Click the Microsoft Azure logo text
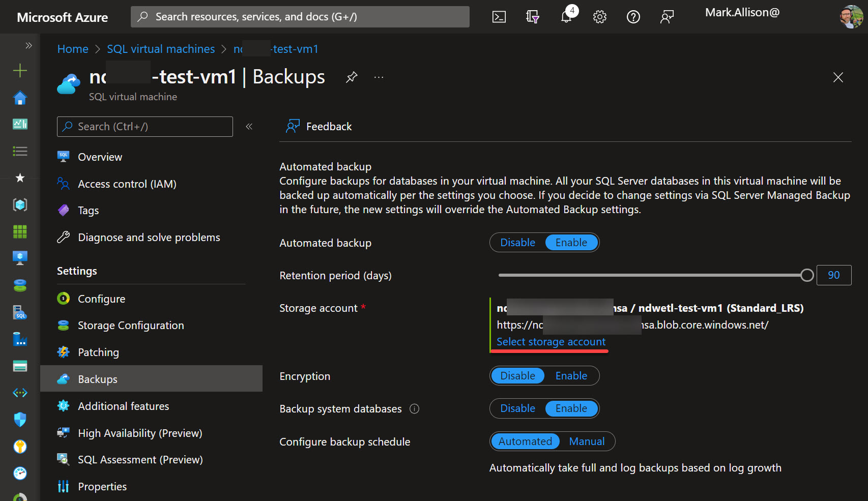The height and width of the screenshot is (501, 868). (x=62, y=17)
